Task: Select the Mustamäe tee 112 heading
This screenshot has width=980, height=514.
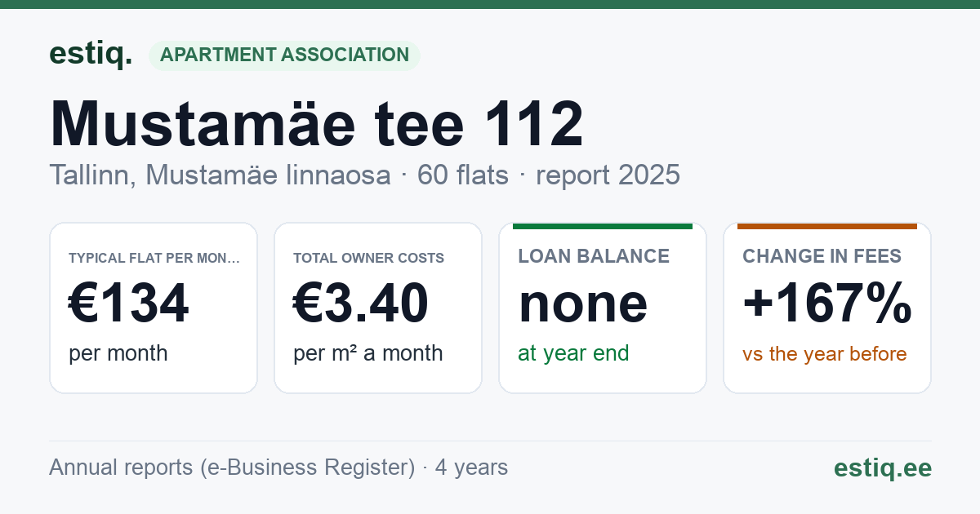Action: pos(317,123)
